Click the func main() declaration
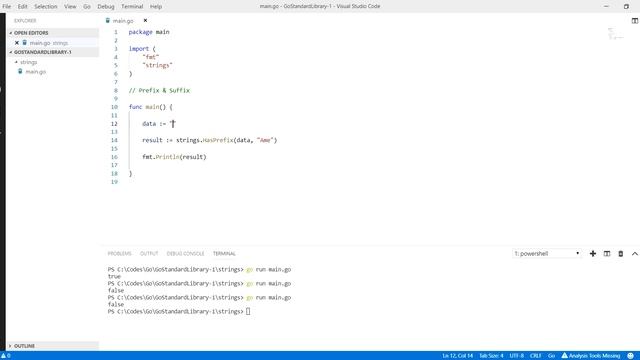The width and height of the screenshot is (640, 360). coord(151,107)
